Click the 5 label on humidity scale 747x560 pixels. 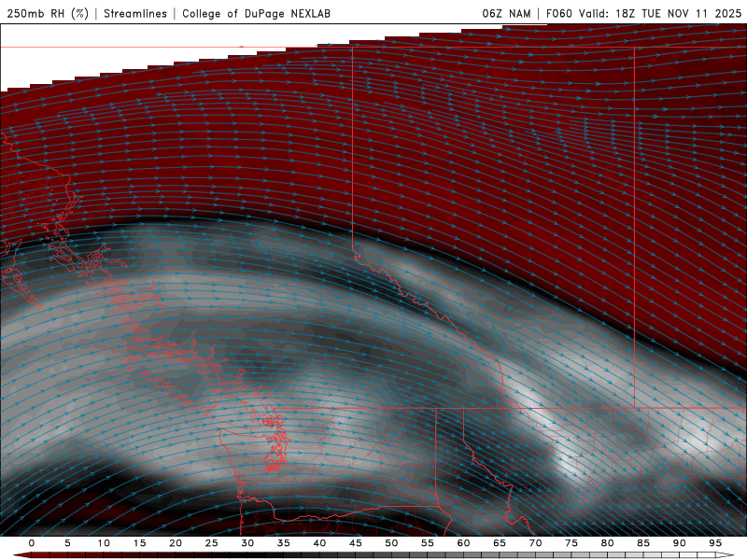(x=67, y=543)
